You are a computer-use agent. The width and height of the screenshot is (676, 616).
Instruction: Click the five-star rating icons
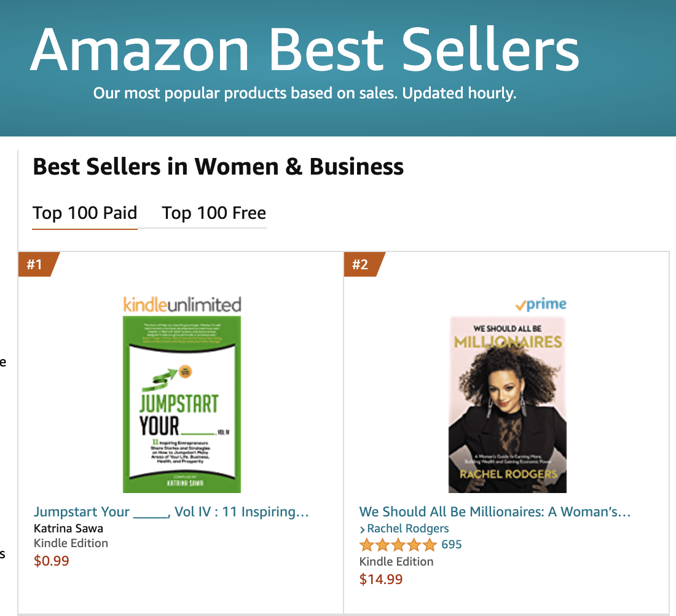coord(398,545)
